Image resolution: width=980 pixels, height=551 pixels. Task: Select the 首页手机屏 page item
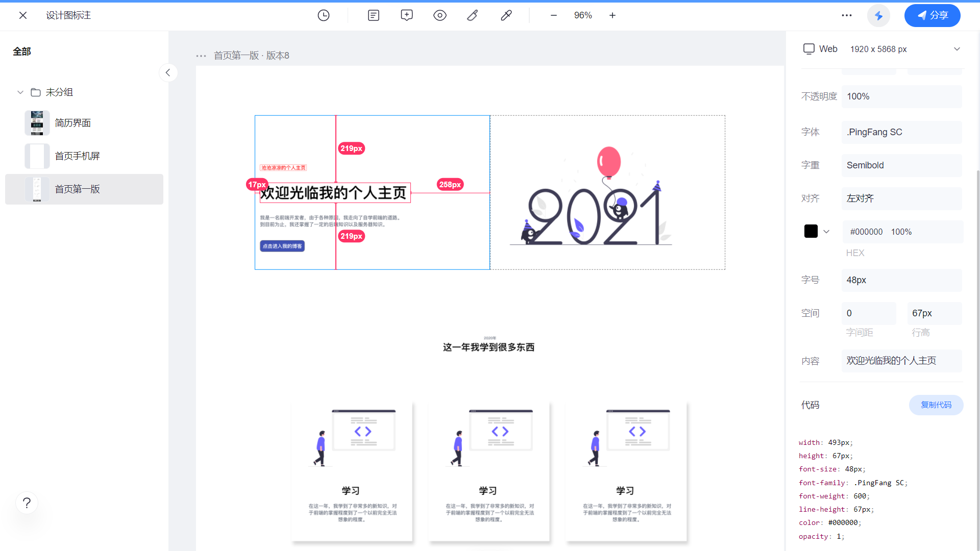click(x=77, y=156)
